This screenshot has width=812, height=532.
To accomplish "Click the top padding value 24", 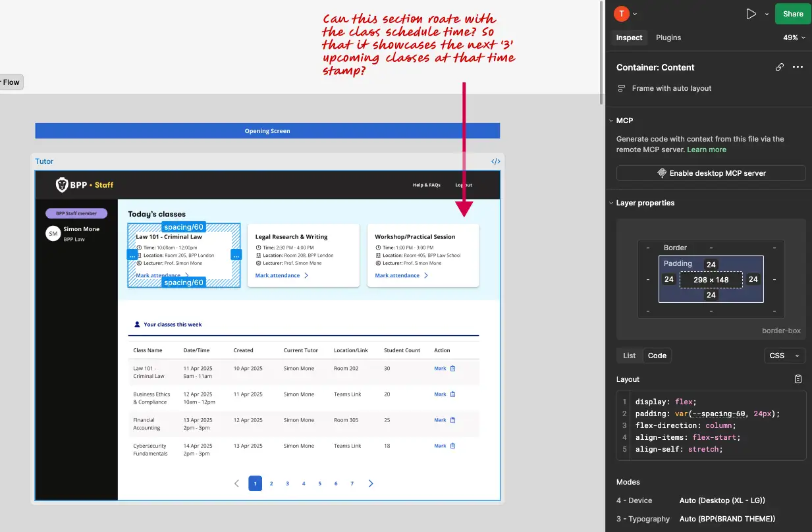I will point(711,265).
